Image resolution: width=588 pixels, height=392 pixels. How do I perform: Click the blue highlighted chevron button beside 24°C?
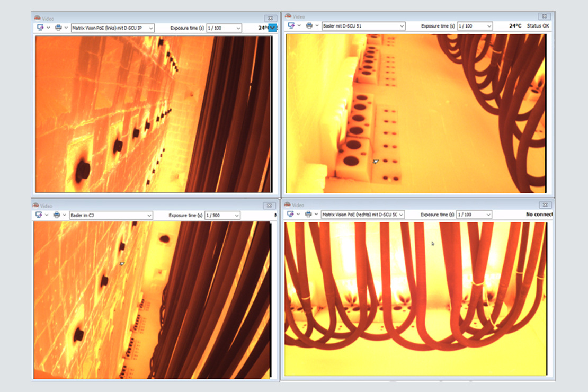(x=272, y=28)
